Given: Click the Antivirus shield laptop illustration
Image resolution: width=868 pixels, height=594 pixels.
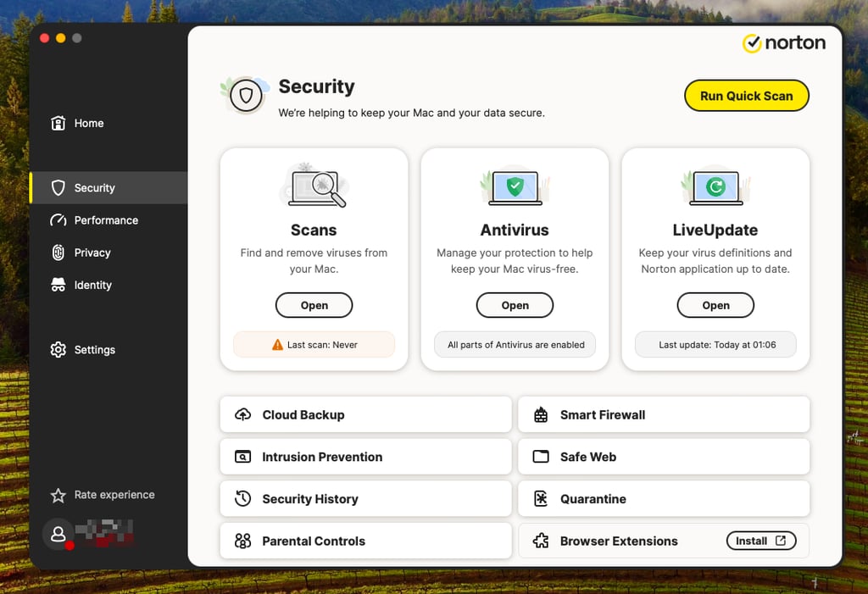Looking at the screenshot, I should tap(515, 186).
